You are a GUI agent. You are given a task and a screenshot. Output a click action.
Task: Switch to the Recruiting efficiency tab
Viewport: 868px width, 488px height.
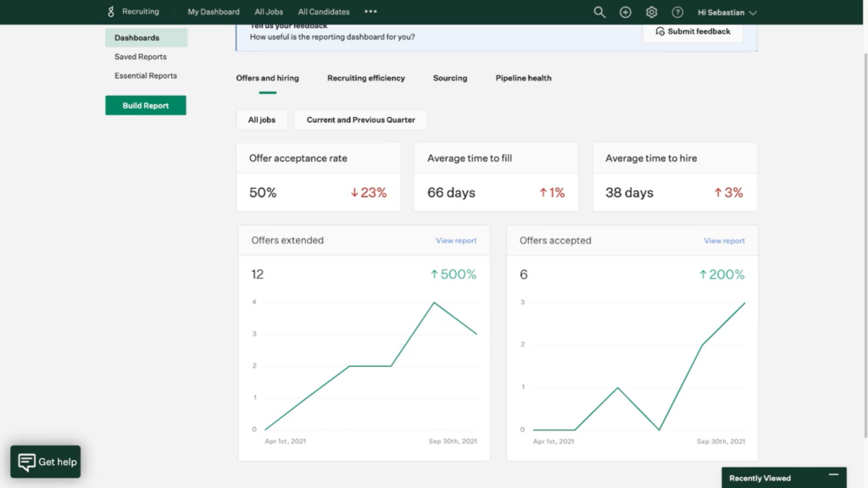click(x=366, y=78)
